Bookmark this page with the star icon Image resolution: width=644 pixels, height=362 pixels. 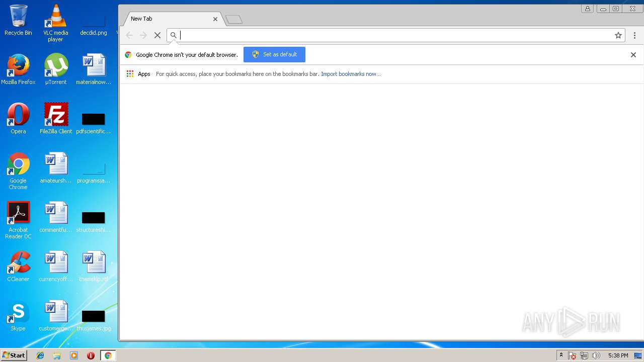click(618, 35)
